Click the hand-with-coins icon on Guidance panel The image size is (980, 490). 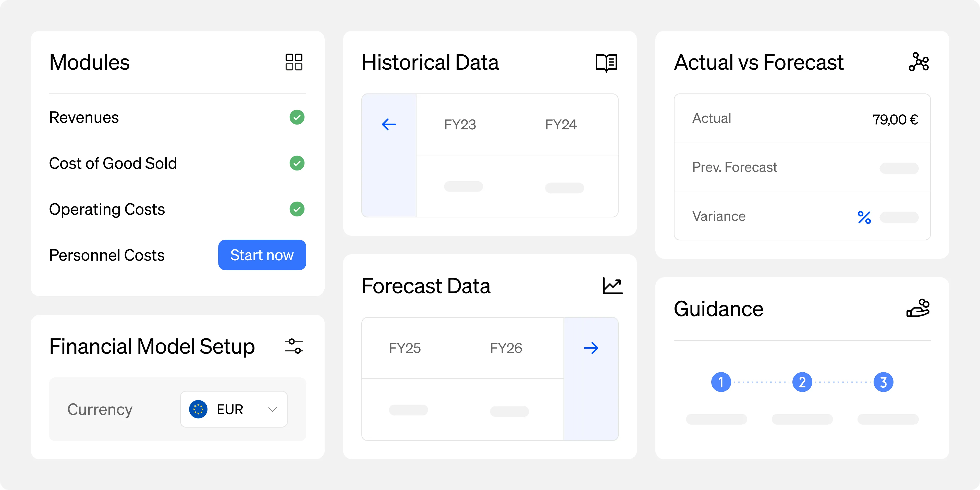[918, 308]
